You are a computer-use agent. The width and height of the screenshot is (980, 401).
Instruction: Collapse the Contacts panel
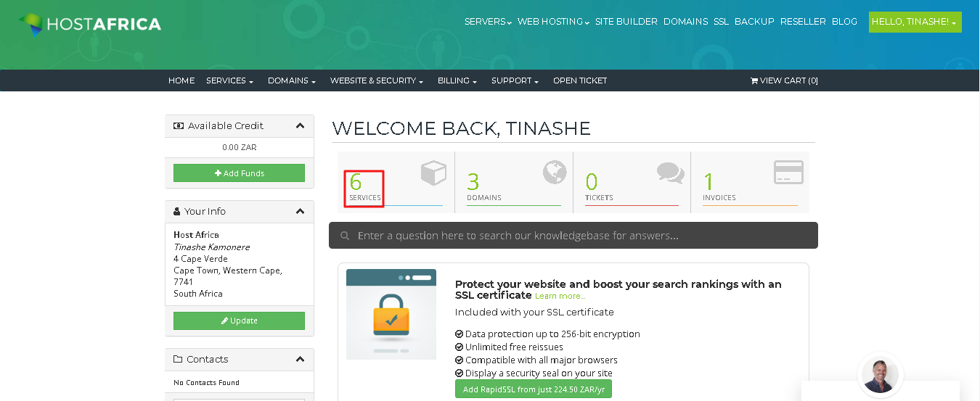(x=300, y=359)
